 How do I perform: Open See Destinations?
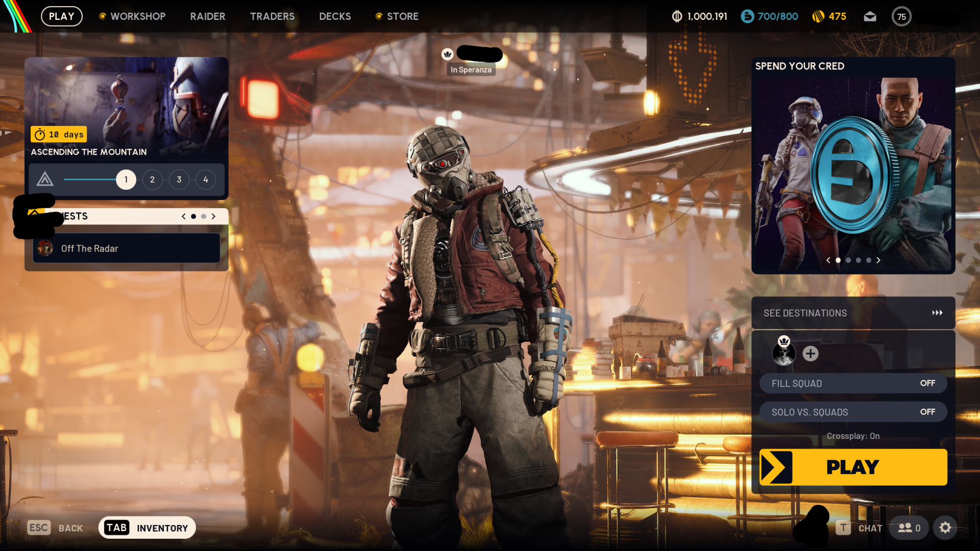(853, 313)
